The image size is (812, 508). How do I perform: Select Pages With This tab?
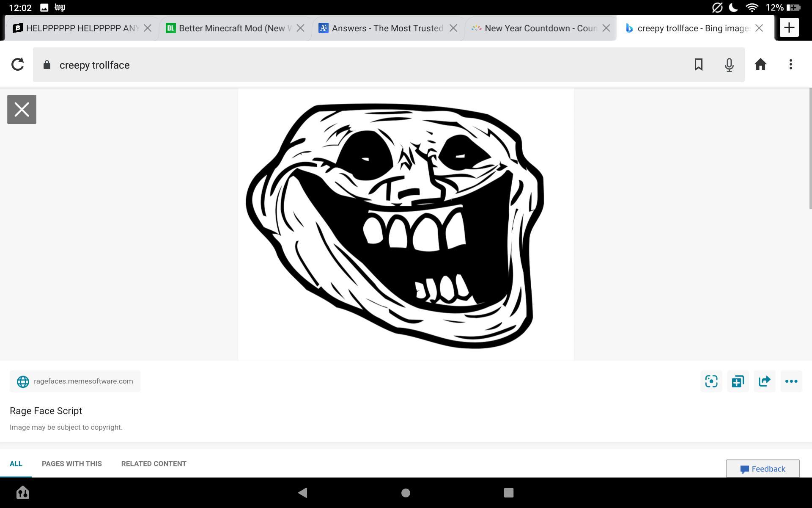click(x=71, y=464)
